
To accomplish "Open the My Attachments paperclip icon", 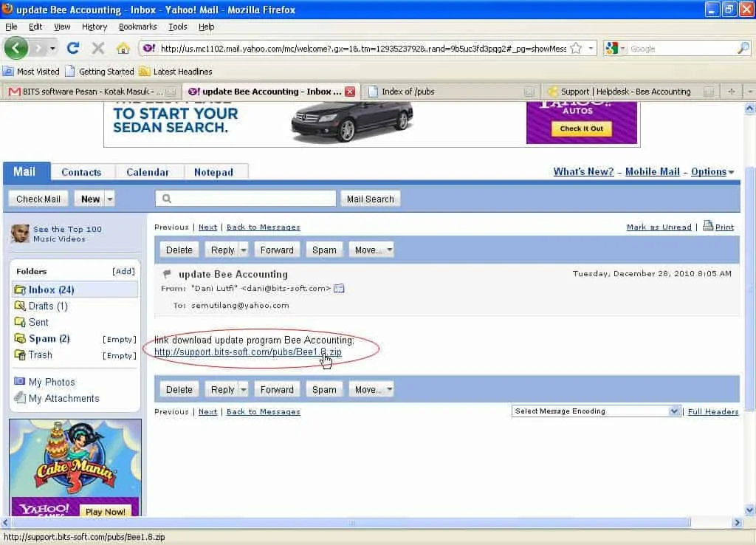I will [20, 398].
